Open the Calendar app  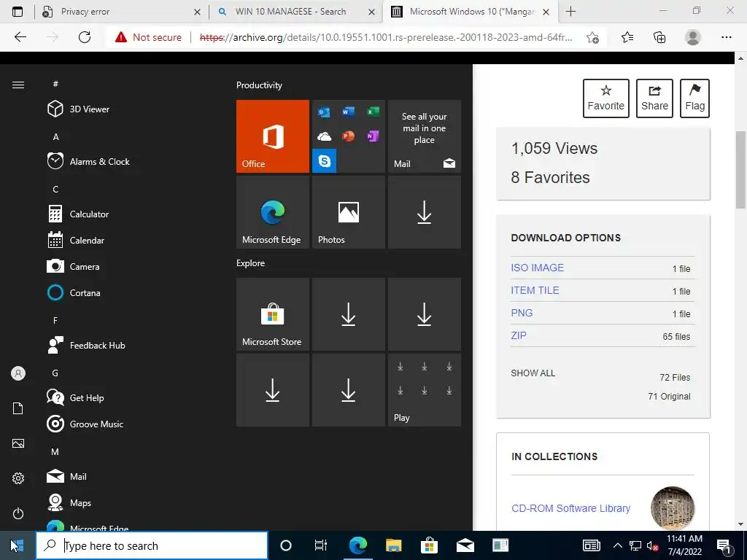click(76, 241)
